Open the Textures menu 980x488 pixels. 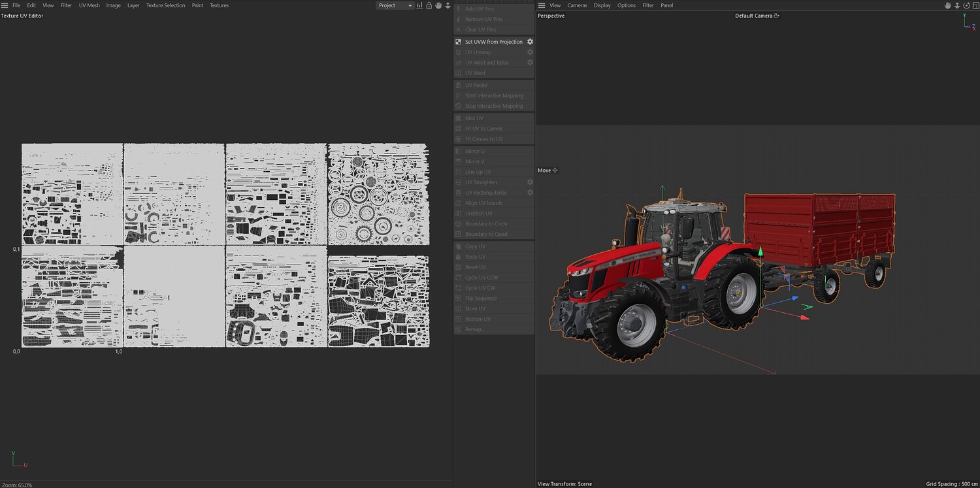click(219, 5)
